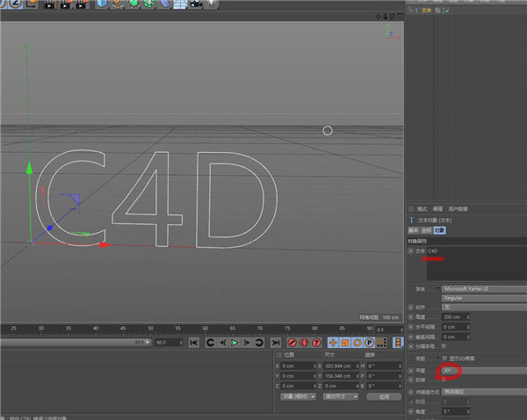Click the first render view clapboard icon
Screen dimensions: 527x420
pos(49,4)
